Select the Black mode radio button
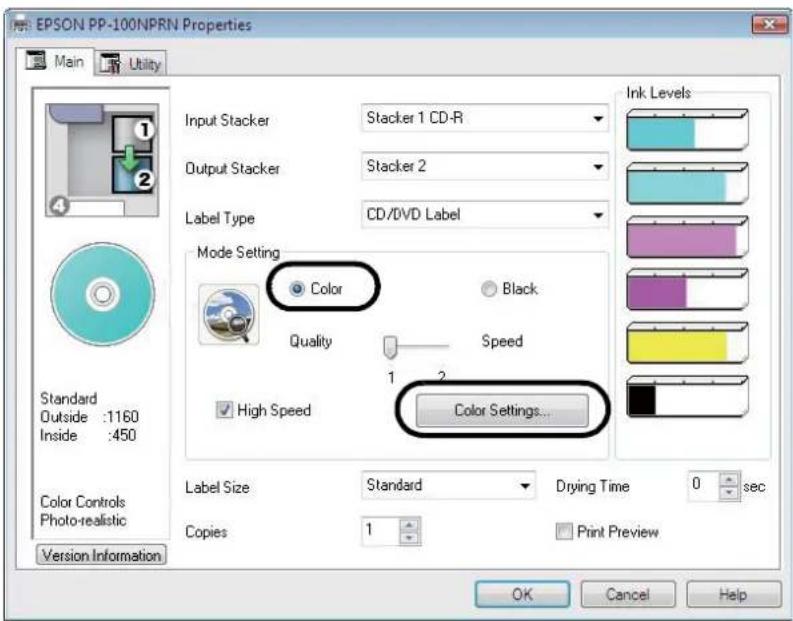Screen dimensions: 793x621 pyautogui.click(x=489, y=289)
